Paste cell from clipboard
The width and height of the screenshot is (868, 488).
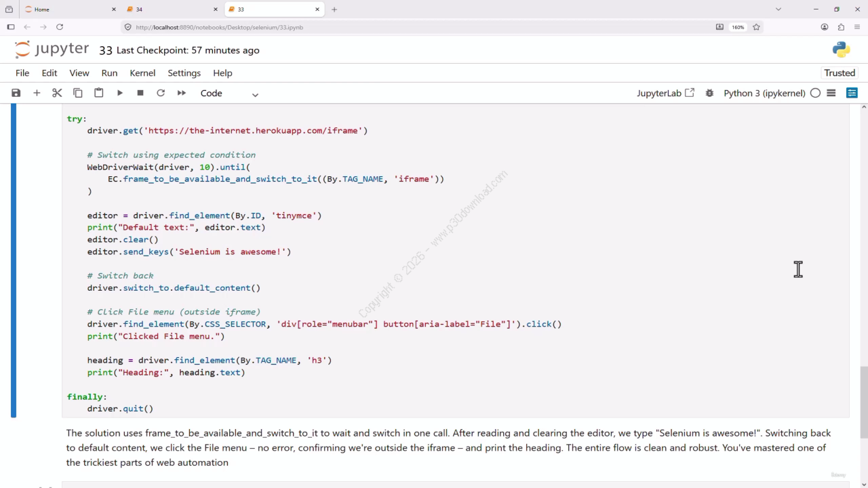pyautogui.click(x=99, y=93)
